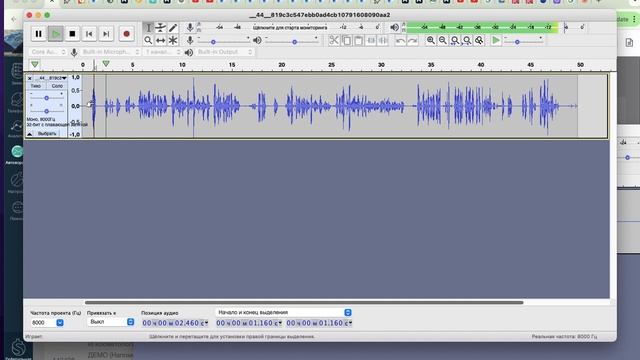640x360 pixels.
Task: Click the selection start time field
Action: coord(249,323)
